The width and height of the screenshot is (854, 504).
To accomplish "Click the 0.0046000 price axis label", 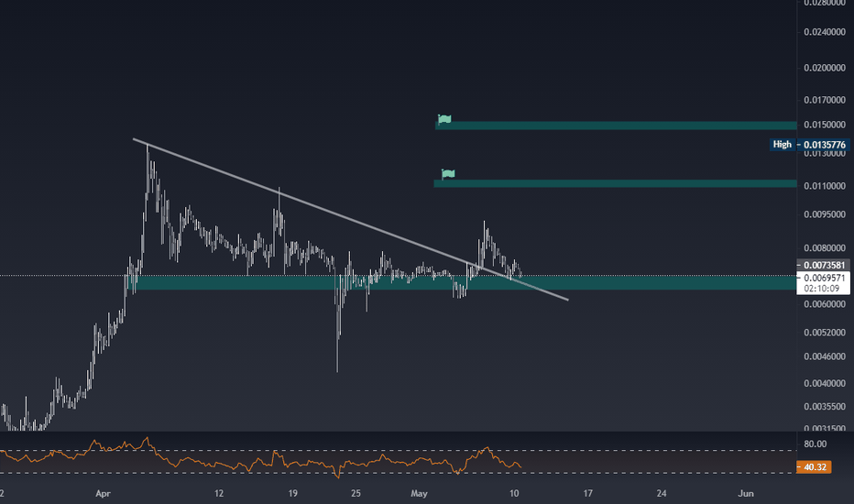I will coord(824,356).
